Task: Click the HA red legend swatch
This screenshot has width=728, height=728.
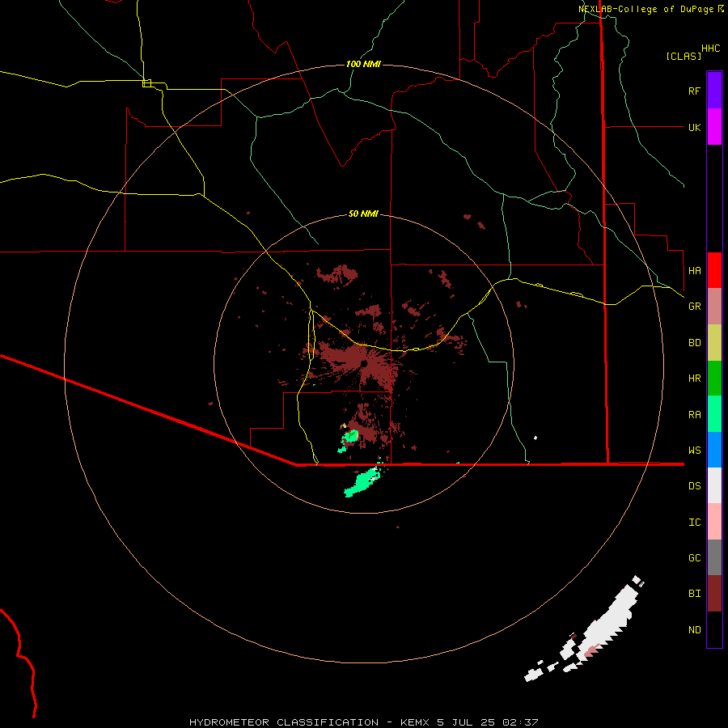Action: click(x=714, y=270)
